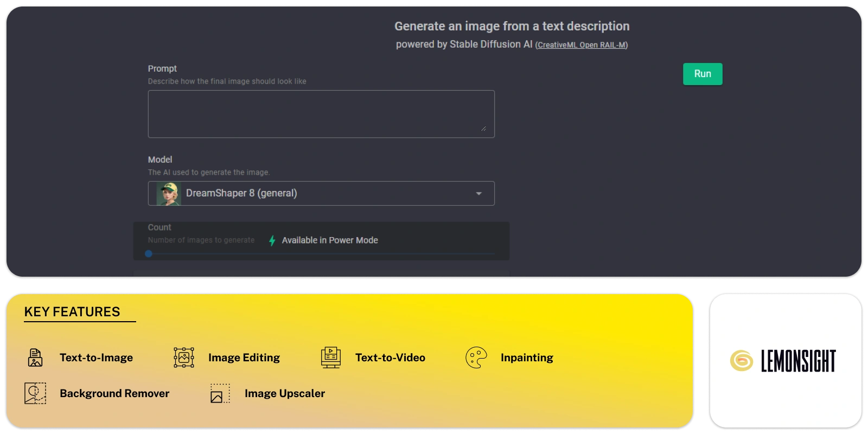Click the Count slider handle
Image resolution: width=868 pixels, height=434 pixels.
149,254
